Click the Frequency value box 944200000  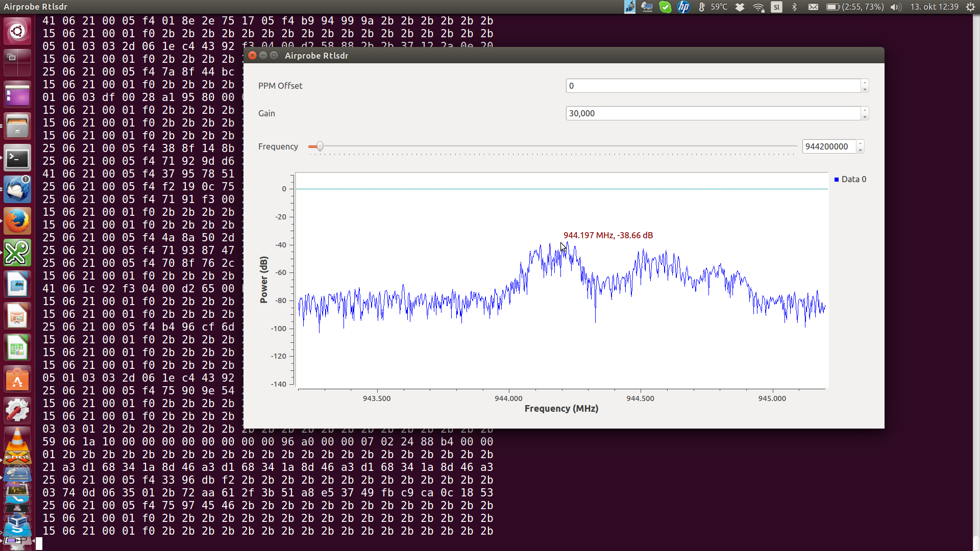829,146
